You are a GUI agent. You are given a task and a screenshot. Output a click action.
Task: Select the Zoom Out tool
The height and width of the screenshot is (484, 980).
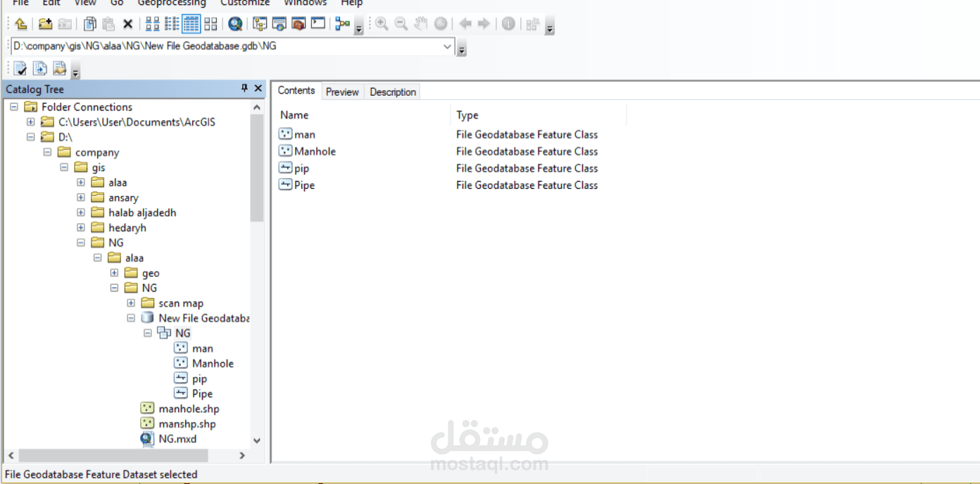401,24
